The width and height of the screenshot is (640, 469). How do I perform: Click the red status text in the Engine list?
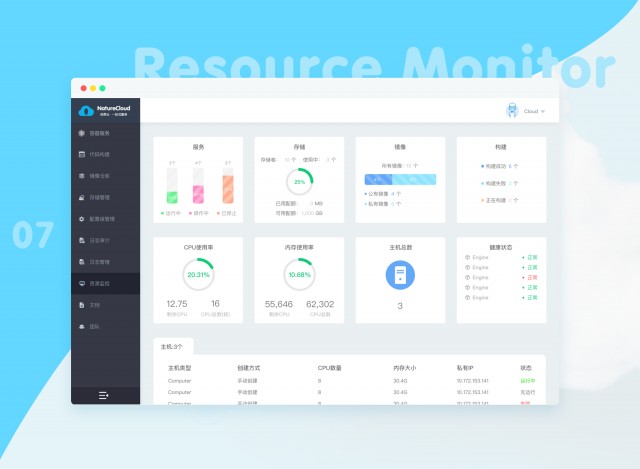point(532,278)
